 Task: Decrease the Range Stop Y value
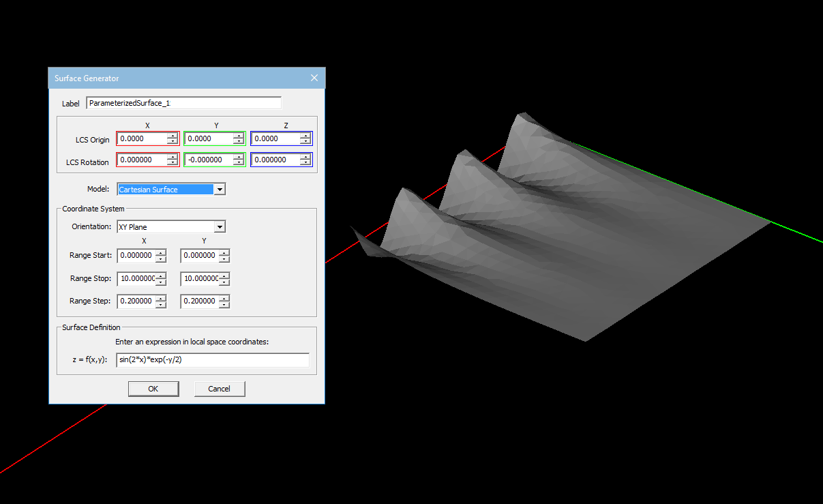click(224, 282)
